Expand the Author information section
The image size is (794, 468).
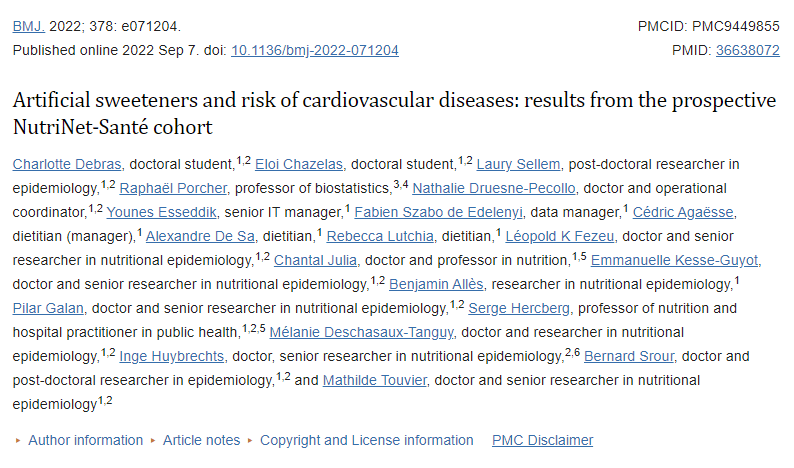85,440
